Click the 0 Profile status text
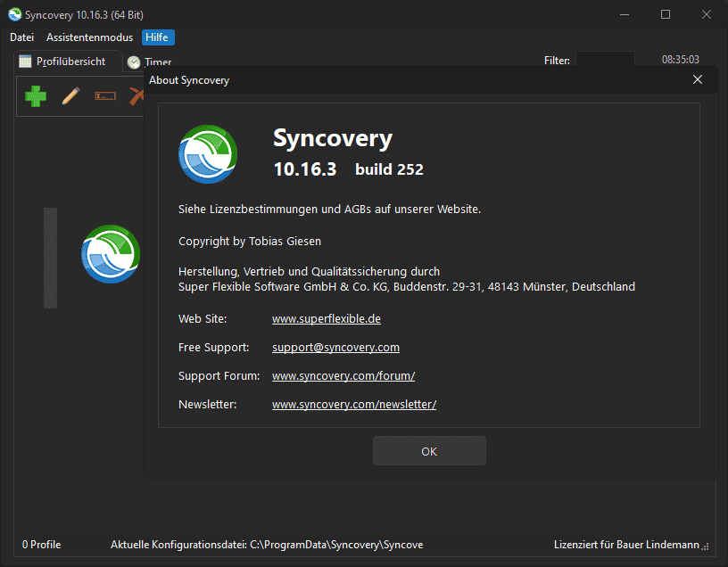 (x=42, y=545)
